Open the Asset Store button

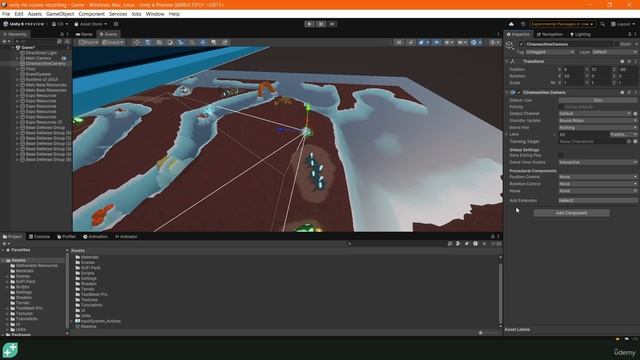[91, 24]
